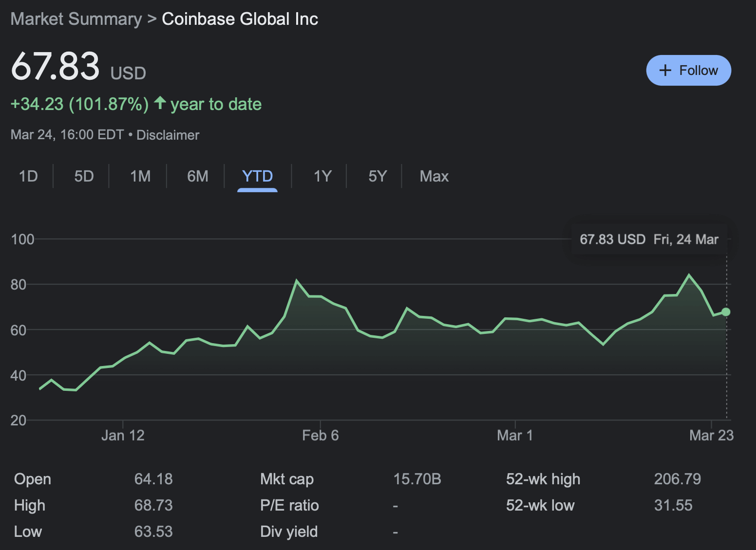This screenshot has width=756, height=550.
Task: Open the Market Summary breadcrumb link
Action: tap(76, 19)
